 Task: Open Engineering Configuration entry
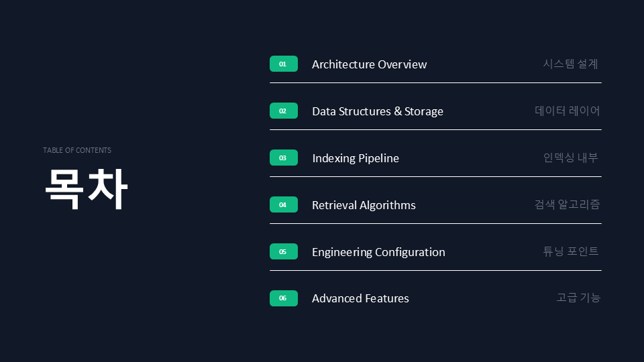pos(378,252)
